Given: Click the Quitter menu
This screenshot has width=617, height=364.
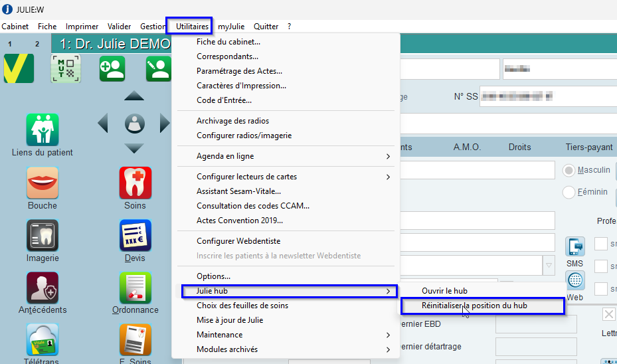Looking at the screenshot, I should pyautogui.click(x=266, y=27).
